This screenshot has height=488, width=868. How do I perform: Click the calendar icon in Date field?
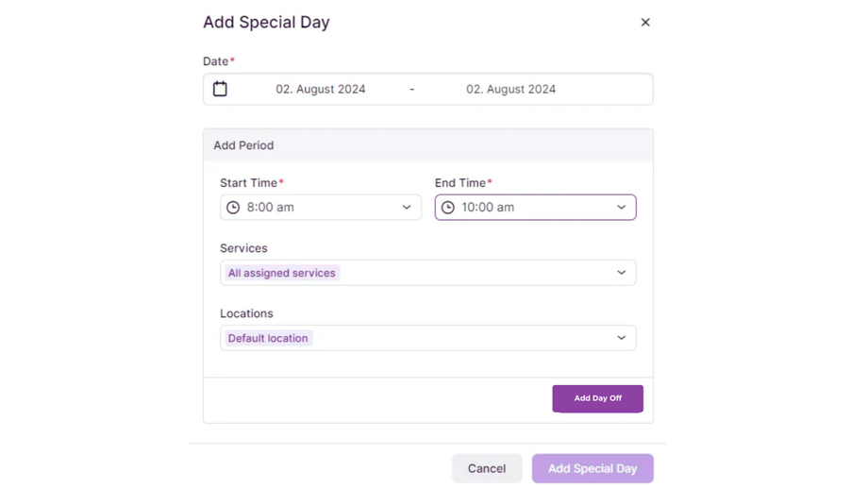tap(220, 89)
